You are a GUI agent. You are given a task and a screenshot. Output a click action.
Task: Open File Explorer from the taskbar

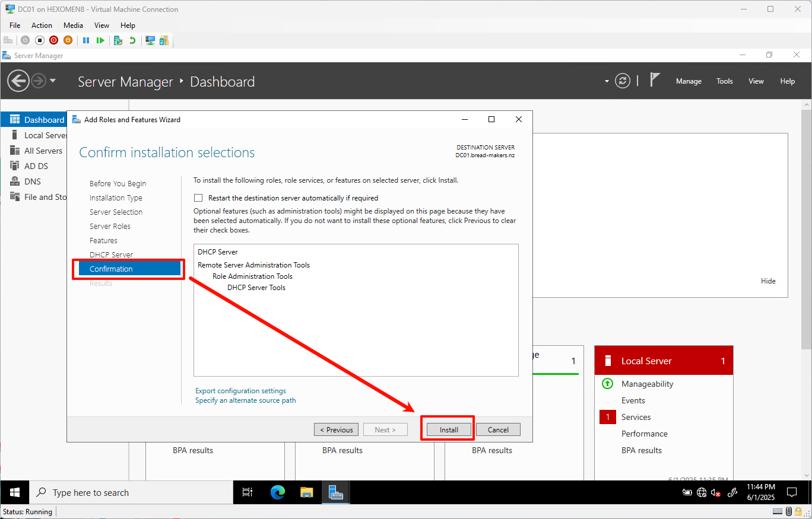point(306,492)
